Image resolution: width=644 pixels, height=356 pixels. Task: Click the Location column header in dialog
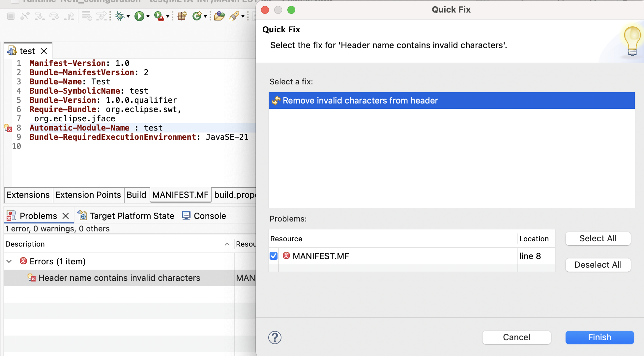tap(536, 239)
